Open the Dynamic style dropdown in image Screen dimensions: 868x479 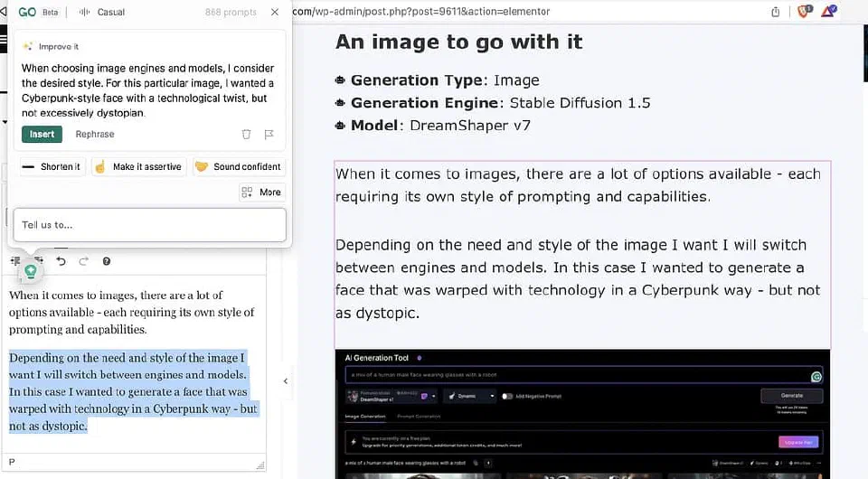[470, 396]
